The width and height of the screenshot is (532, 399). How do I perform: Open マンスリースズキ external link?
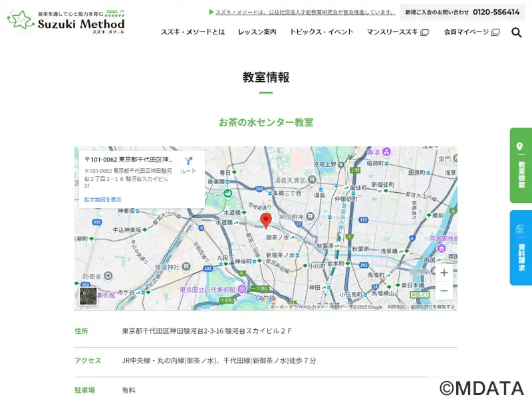click(x=398, y=32)
